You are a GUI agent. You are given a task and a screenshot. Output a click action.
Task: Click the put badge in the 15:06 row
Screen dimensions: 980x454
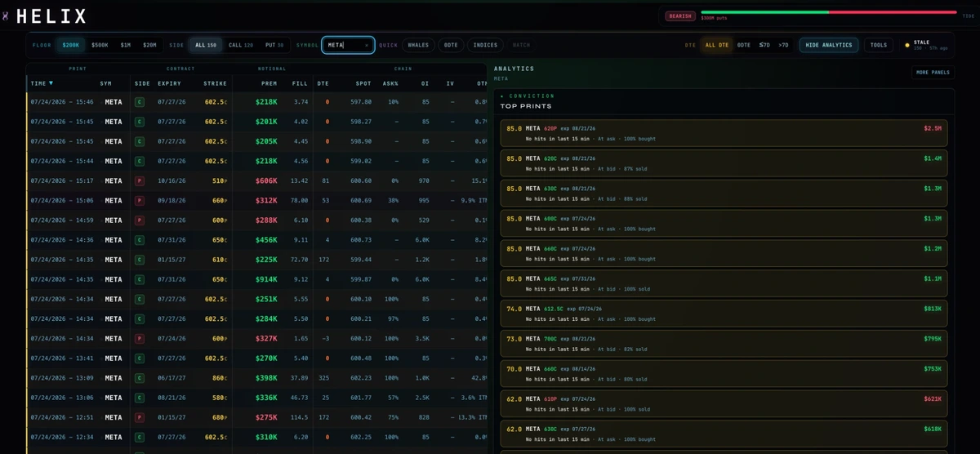pyautogui.click(x=140, y=200)
